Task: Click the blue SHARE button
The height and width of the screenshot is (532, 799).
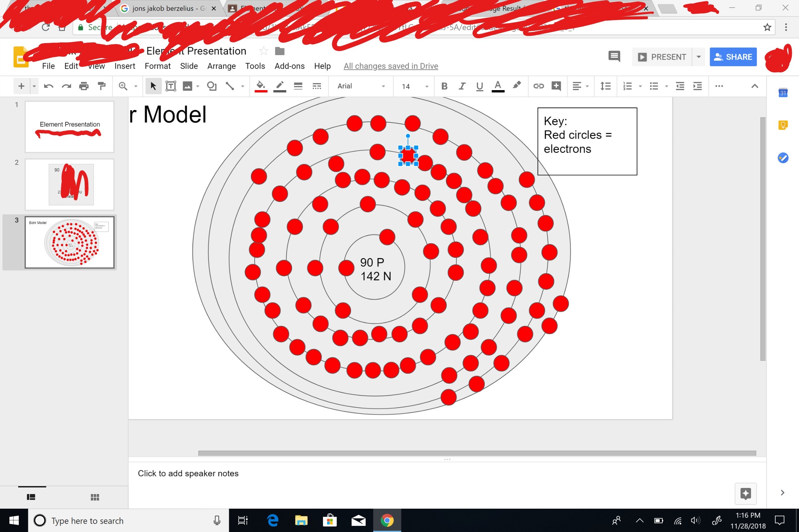Action: coord(733,57)
